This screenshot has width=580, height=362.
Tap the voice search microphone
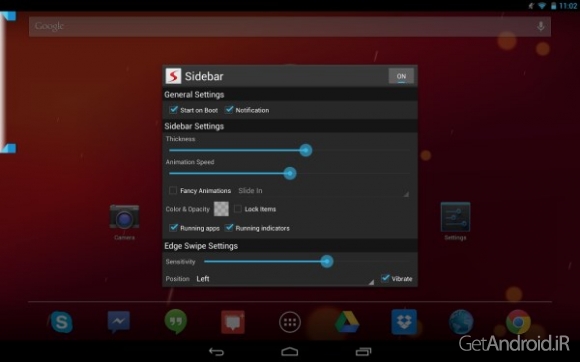click(x=540, y=26)
